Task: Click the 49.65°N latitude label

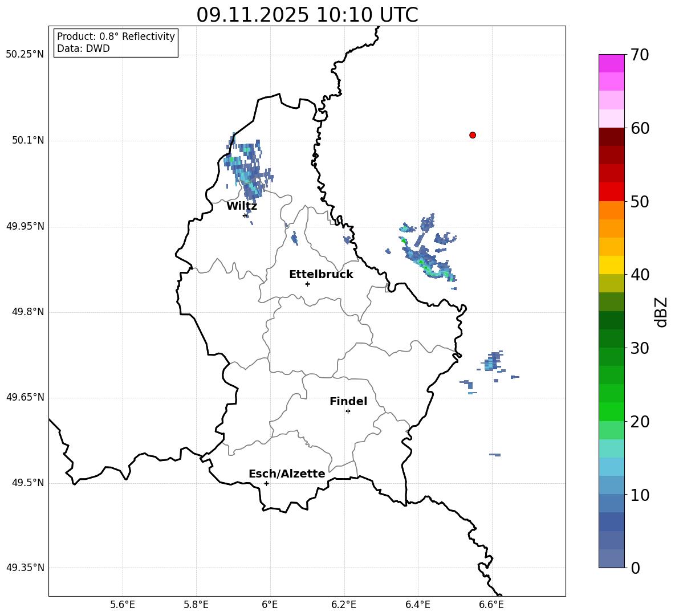Action: pos(25,397)
